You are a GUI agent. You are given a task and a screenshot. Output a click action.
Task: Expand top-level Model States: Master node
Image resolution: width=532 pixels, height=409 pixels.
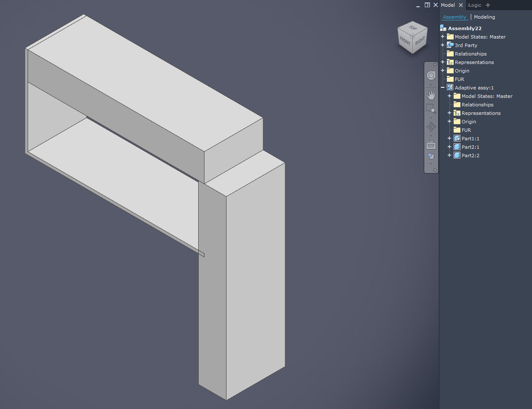pos(443,36)
